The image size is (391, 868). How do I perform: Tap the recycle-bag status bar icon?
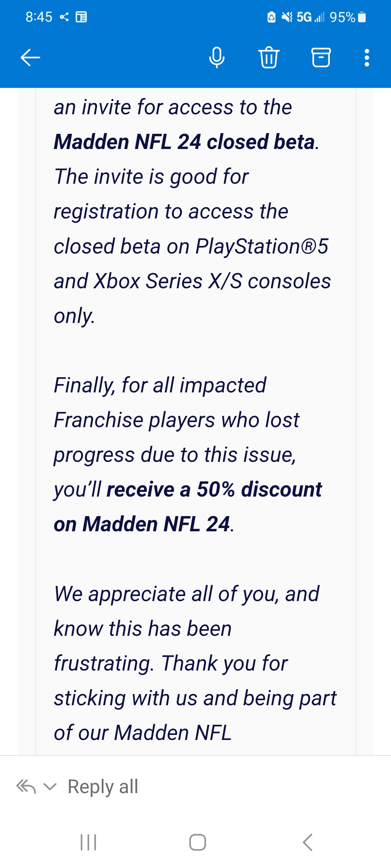click(272, 17)
